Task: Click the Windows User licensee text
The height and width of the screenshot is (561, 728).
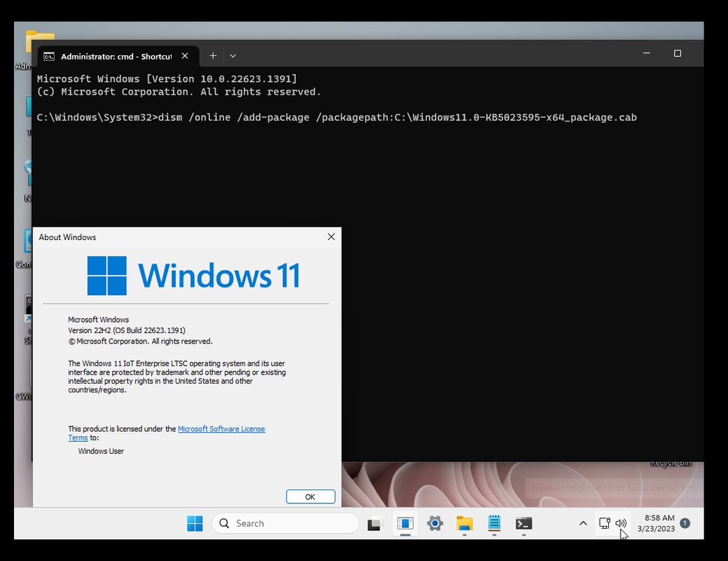Action: [x=101, y=451]
